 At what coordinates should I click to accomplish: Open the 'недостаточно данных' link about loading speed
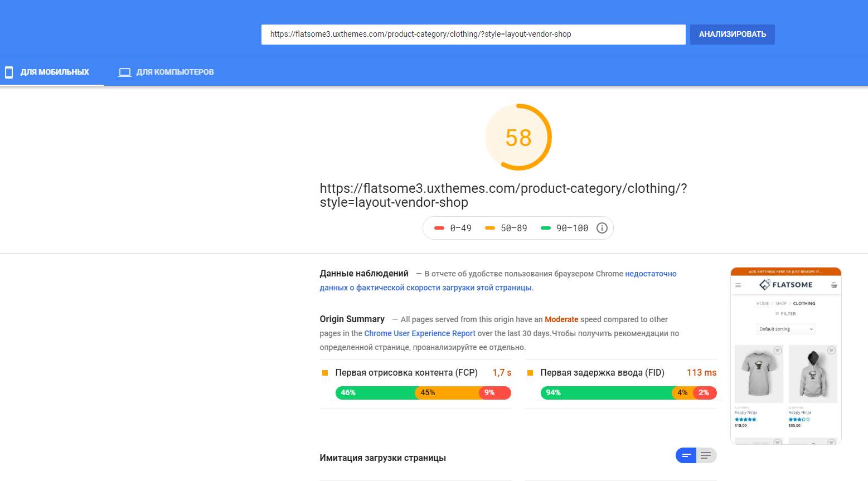coord(498,281)
